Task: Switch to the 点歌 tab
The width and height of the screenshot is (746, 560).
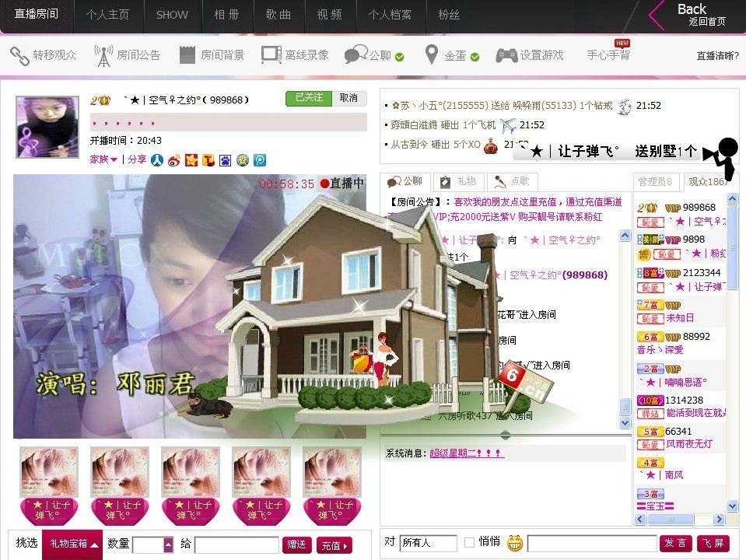Action: click(512, 181)
